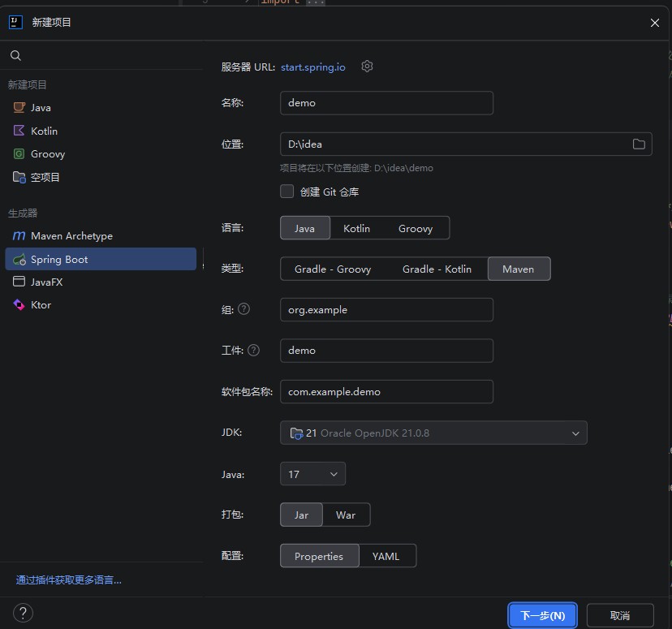
Task: Click the 工件 field with demo
Action: 386,351
